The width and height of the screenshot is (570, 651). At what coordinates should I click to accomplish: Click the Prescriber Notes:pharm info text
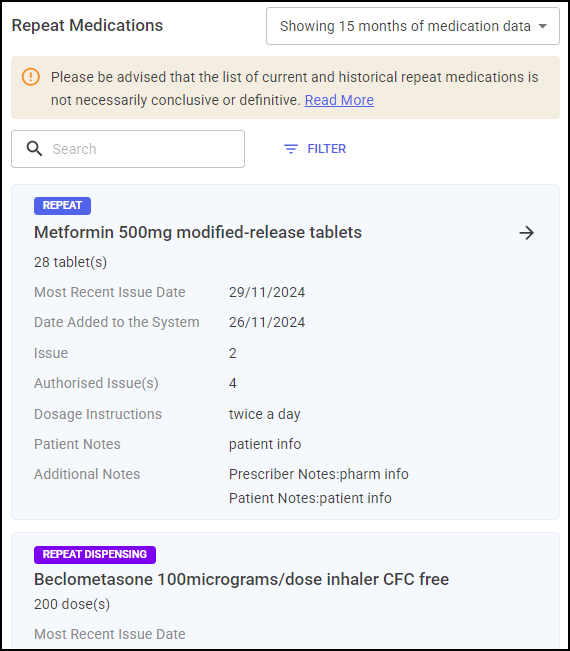click(318, 474)
